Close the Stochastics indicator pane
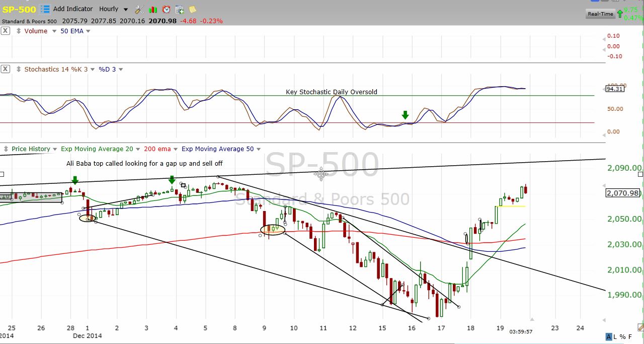Screen dimensions: 644x344 point(5,69)
